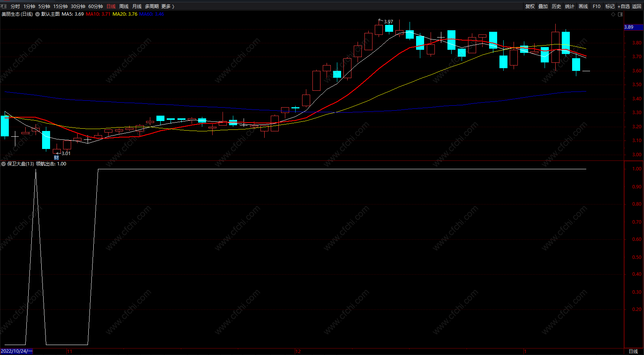
Task: Click the 12 month marker on the timeline
Action: pyautogui.click(x=298, y=351)
